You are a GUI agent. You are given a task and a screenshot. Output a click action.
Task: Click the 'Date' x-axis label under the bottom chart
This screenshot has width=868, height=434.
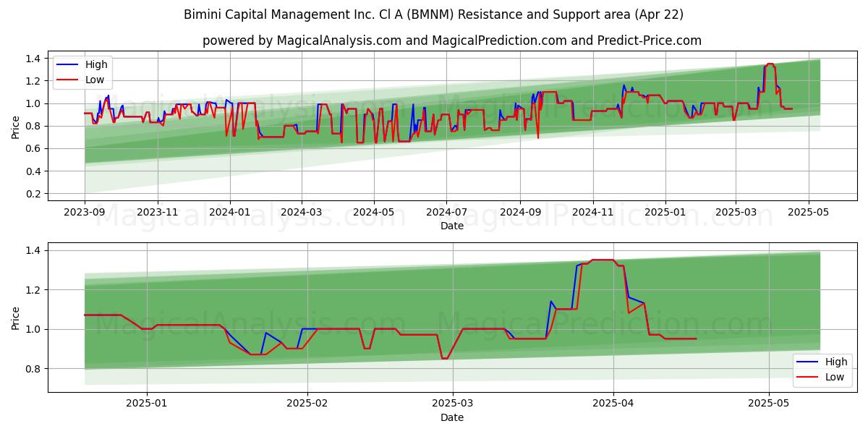tap(452, 417)
